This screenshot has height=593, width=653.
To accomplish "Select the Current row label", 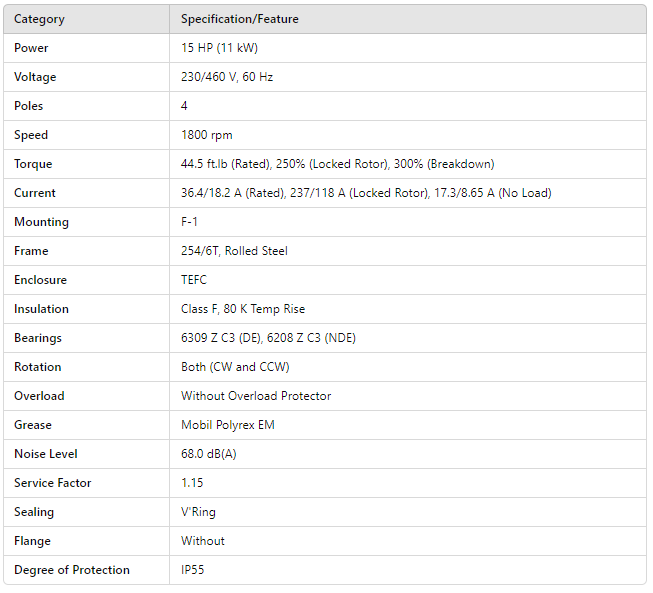I will (x=35, y=193).
